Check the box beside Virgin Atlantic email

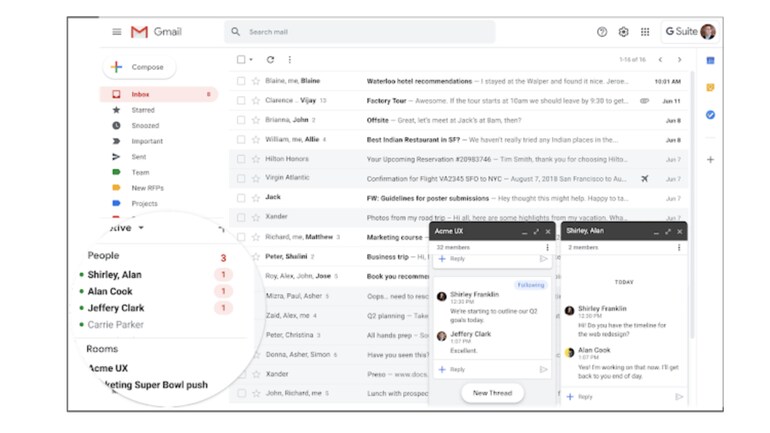[241, 178]
